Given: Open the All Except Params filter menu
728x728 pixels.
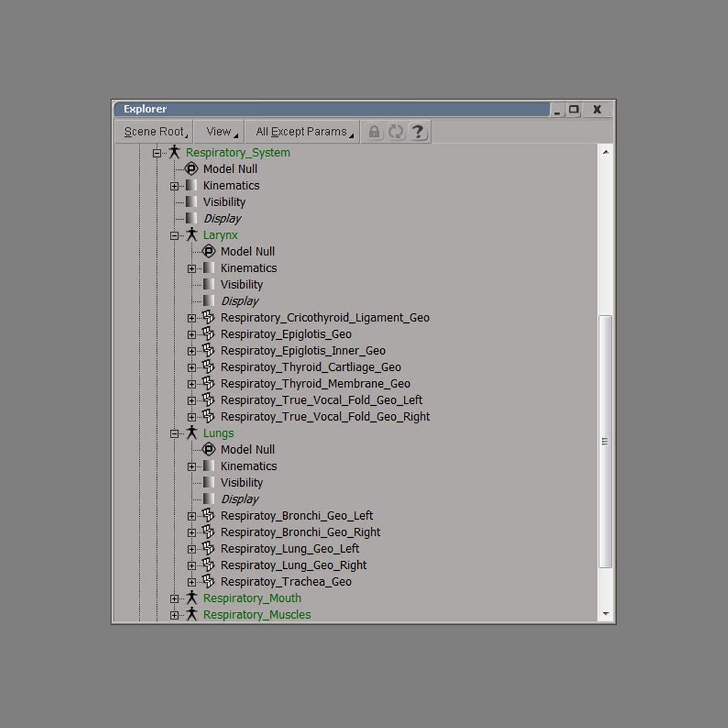Looking at the screenshot, I should tap(303, 132).
